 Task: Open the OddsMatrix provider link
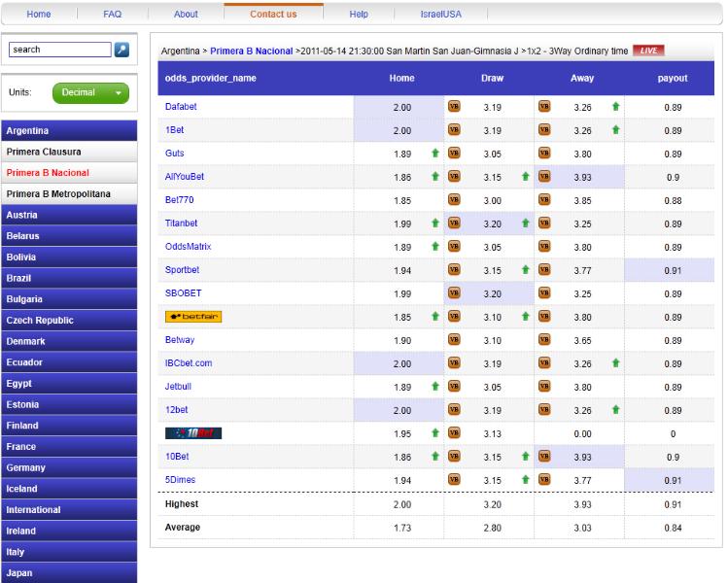point(188,247)
